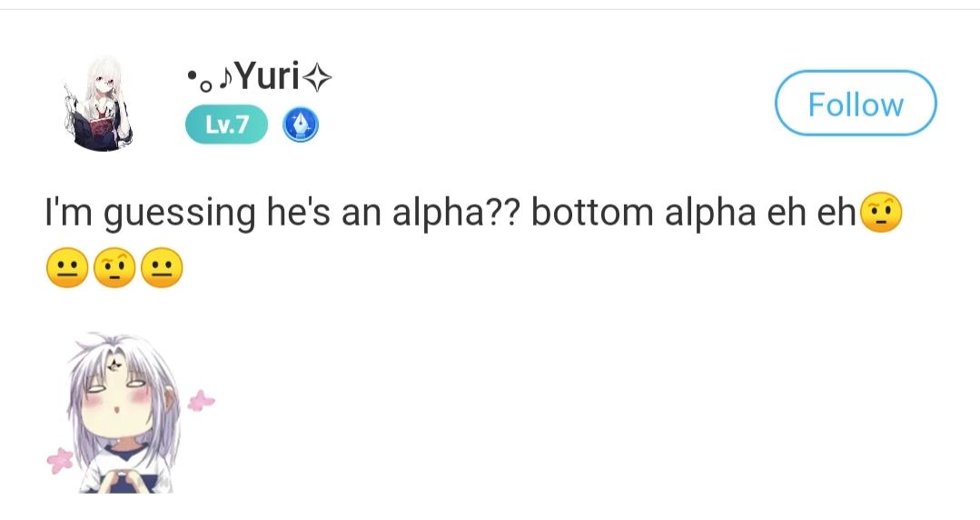Click the raised-eyebrow emoji ending the first line
This screenshot has height=520, width=980.
point(880,213)
